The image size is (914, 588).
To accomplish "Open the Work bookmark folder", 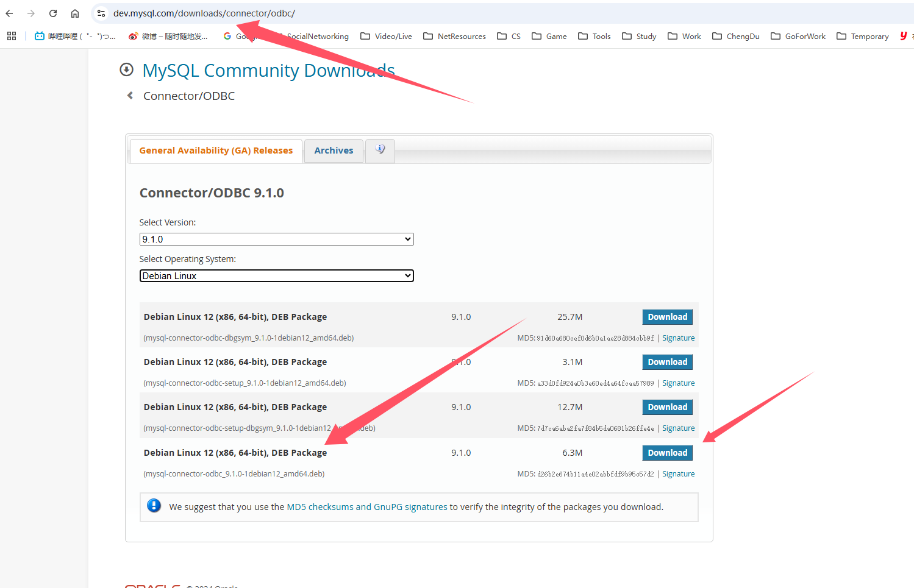I will pos(684,36).
